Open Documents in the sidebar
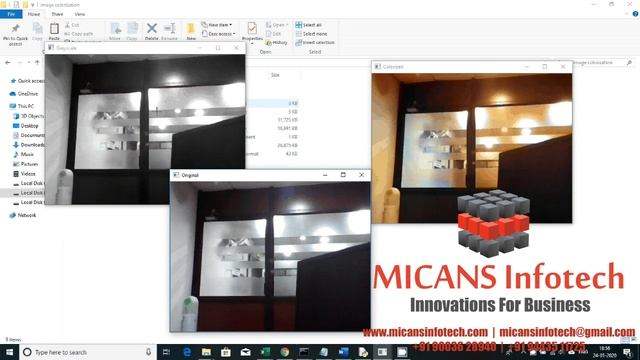 (x=29, y=135)
